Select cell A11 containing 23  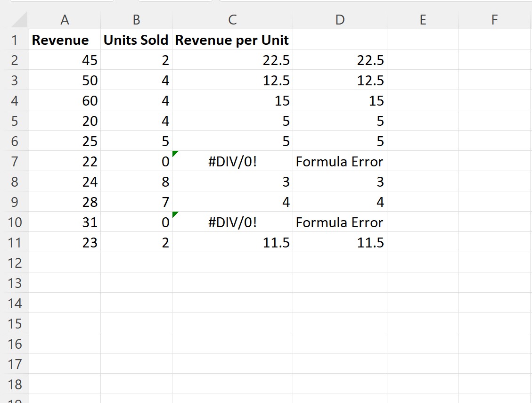(65, 242)
